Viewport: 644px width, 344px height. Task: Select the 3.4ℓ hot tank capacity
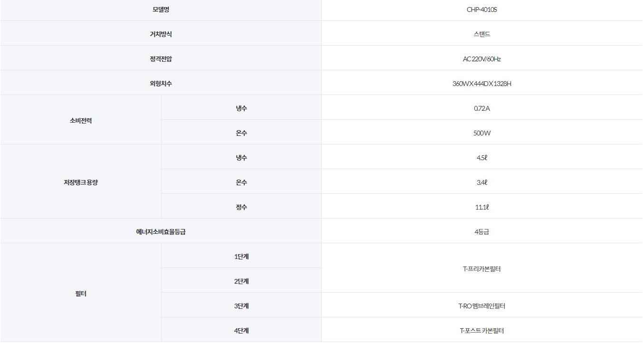(481, 182)
